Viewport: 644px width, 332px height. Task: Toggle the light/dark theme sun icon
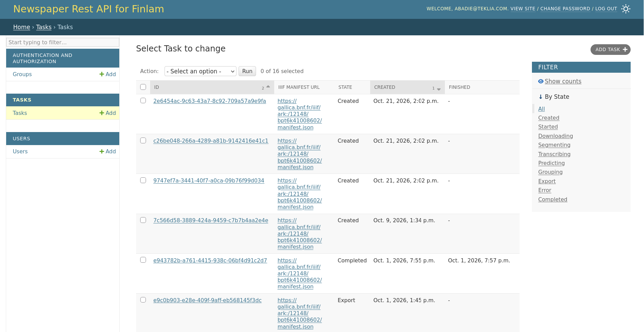pos(626,9)
